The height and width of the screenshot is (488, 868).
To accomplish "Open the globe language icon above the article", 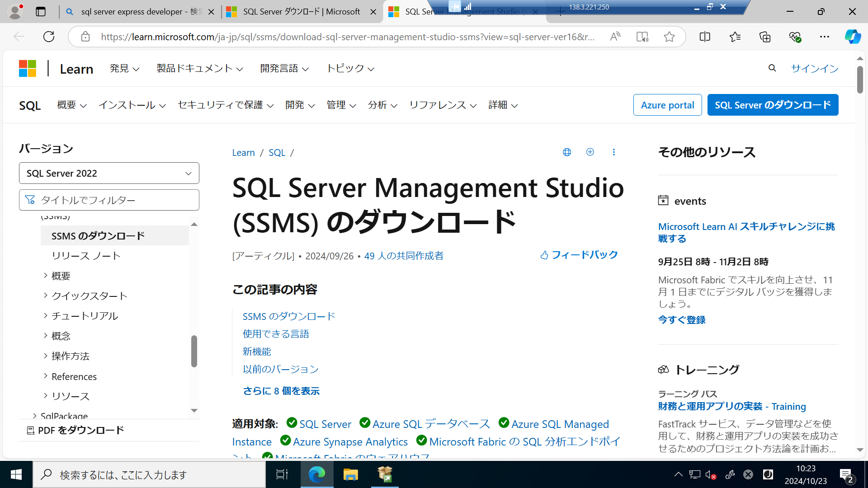I will click(x=566, y=152).
